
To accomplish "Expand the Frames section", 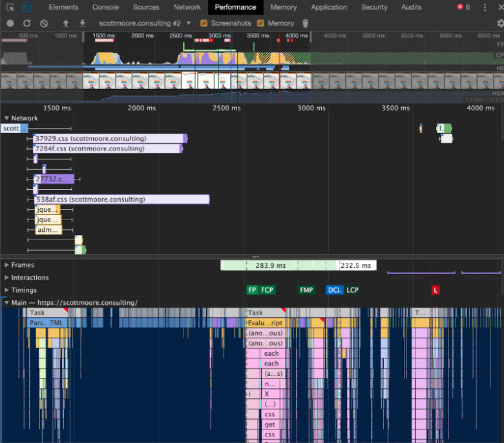I will tap(6, 265).
